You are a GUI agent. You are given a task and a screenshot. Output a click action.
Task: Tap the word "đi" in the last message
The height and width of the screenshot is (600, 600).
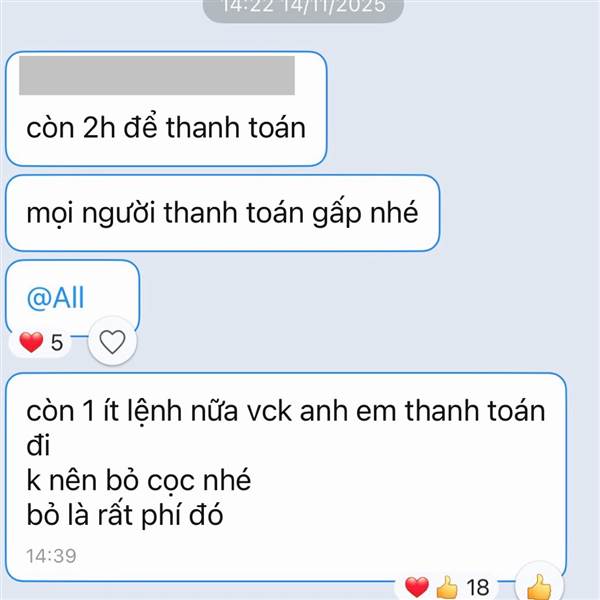(38, 445)
